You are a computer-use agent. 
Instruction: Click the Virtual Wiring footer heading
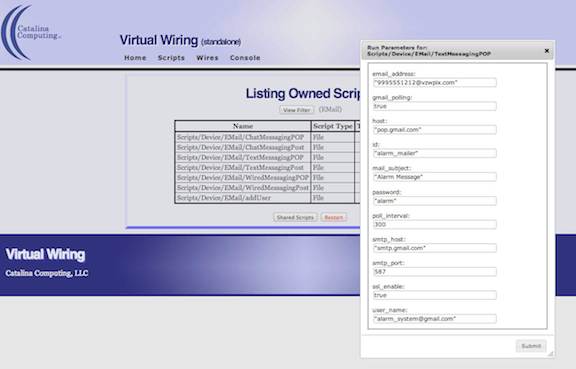(46, 254)
